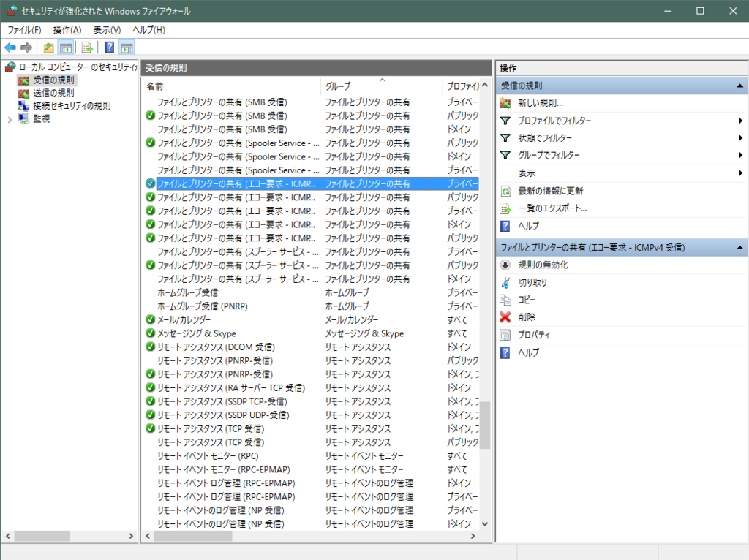
Task: Open the プロファイルでフィルター submenu
Action: point(622,121)
